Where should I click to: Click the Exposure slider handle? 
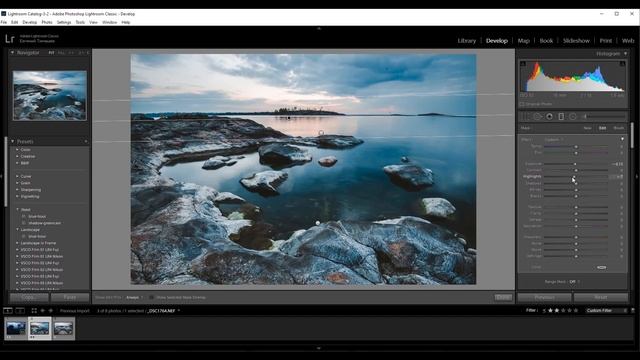pyautogui.click(x=575, y=164)
